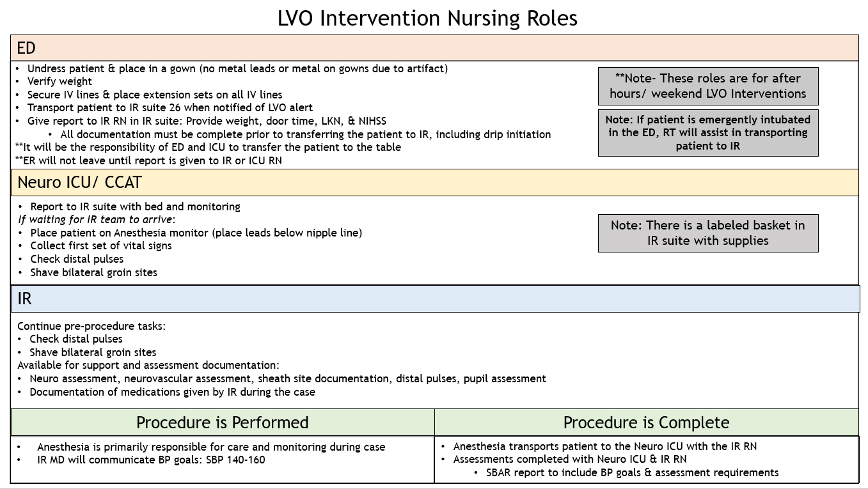The width and height of the screenshot is (868, 489).
Task: Select the "Collect first set of vital signs" bullet
Action: tap(101, 245)
